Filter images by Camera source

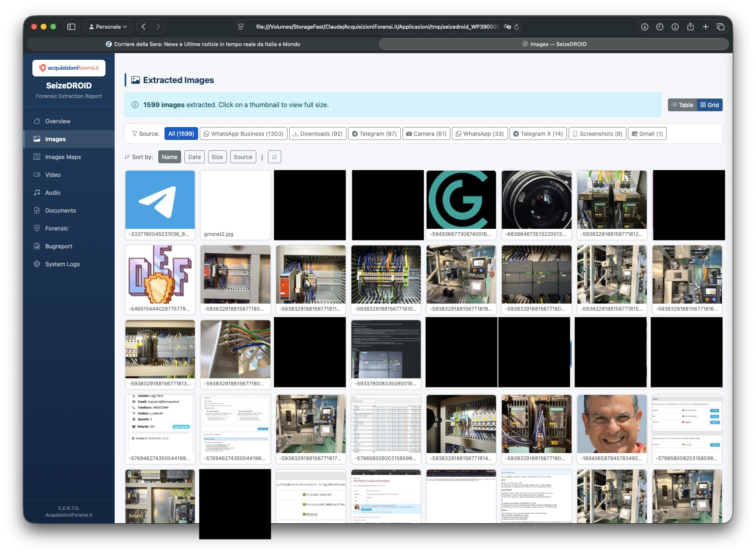tap(426, 134)
